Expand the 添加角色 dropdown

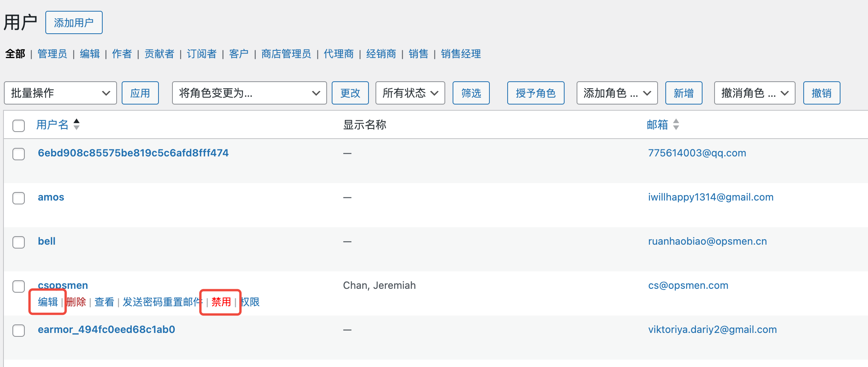click(617, 93)
